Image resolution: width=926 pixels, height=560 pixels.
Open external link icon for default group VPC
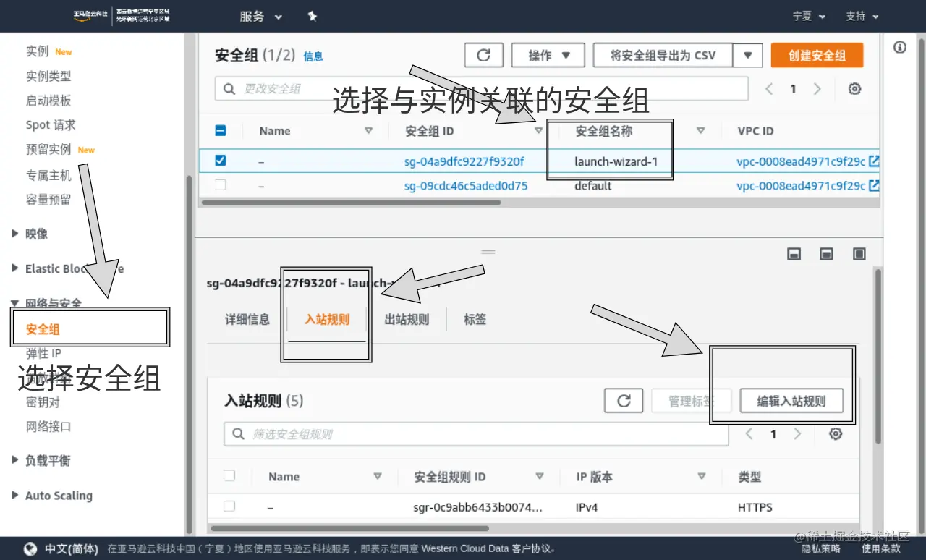coord(874,186)
